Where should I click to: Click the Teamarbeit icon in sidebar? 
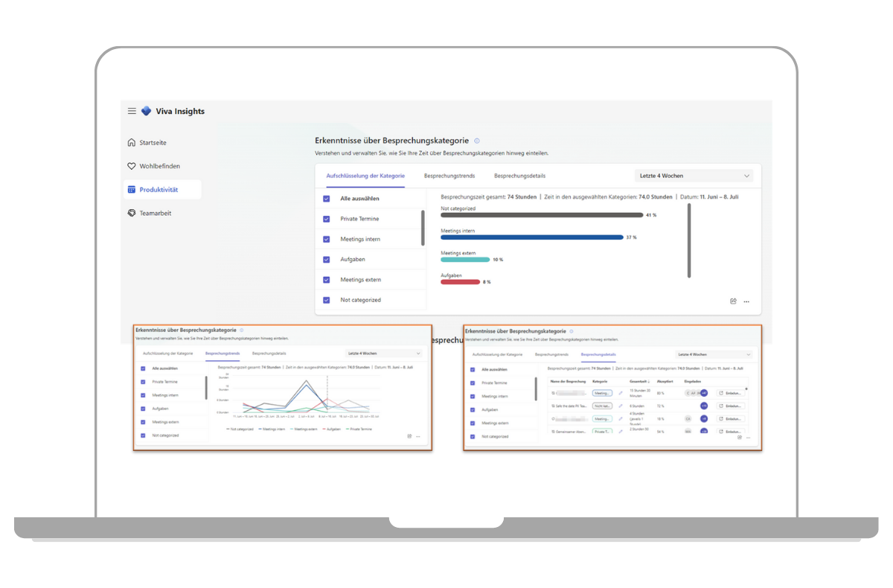[x=132, y=213]
